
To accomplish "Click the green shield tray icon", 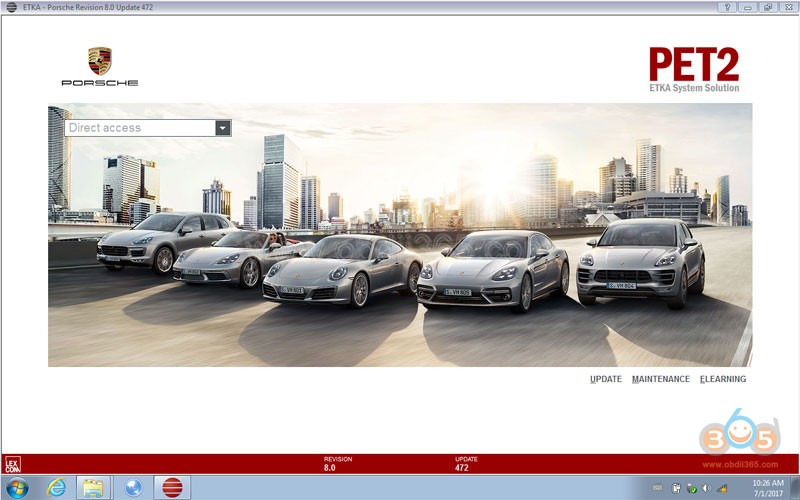I will coord(692,488).
